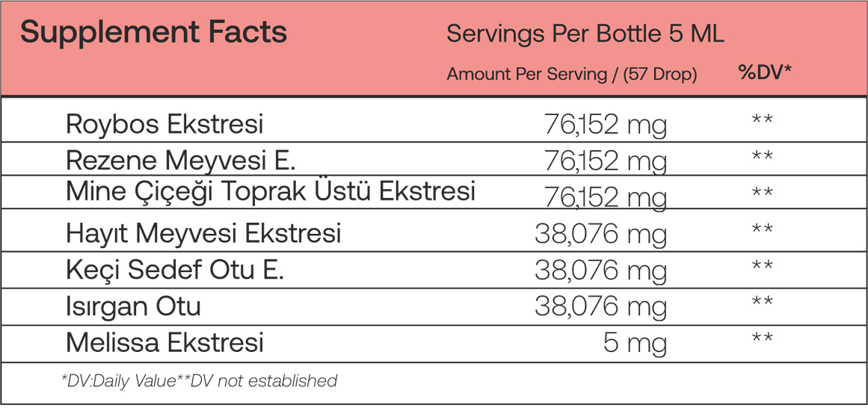
Task: Click the 76,152 mg amount for Rezene
Action: pyautogui.click(x=605, y=161)
